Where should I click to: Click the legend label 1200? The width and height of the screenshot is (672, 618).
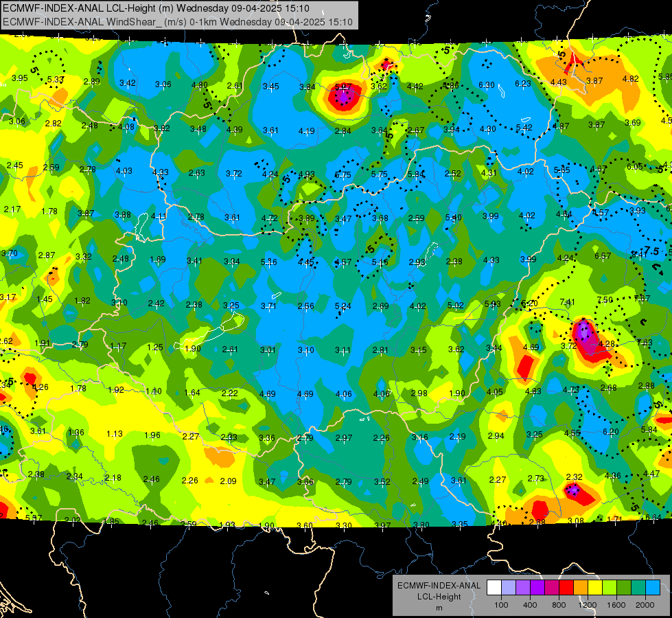tap(588, 605)
